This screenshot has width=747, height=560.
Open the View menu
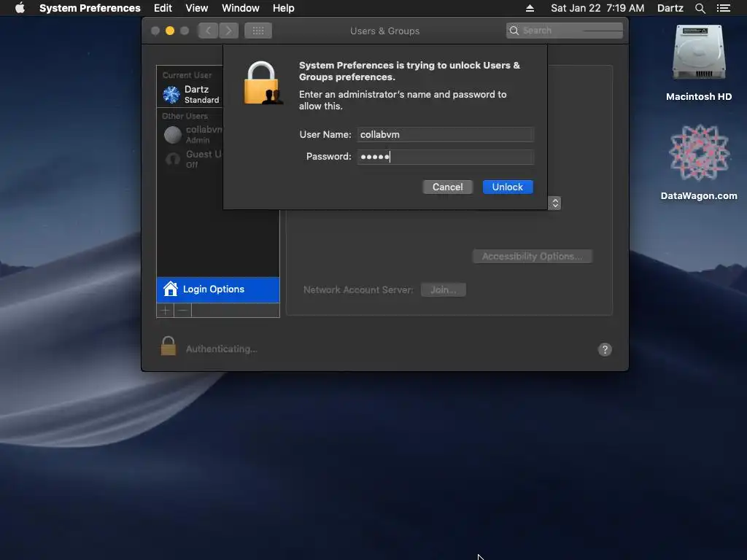click(197, 8)
